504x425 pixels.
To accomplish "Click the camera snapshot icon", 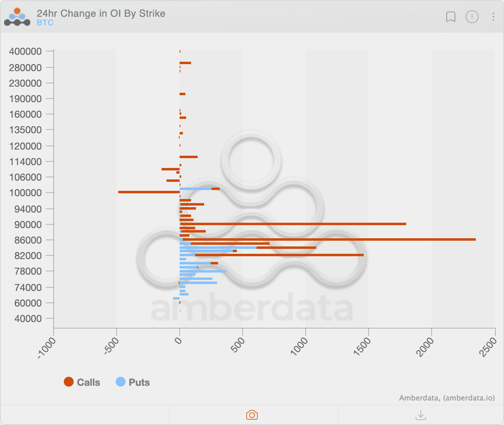I will click(x=252, y=414).
